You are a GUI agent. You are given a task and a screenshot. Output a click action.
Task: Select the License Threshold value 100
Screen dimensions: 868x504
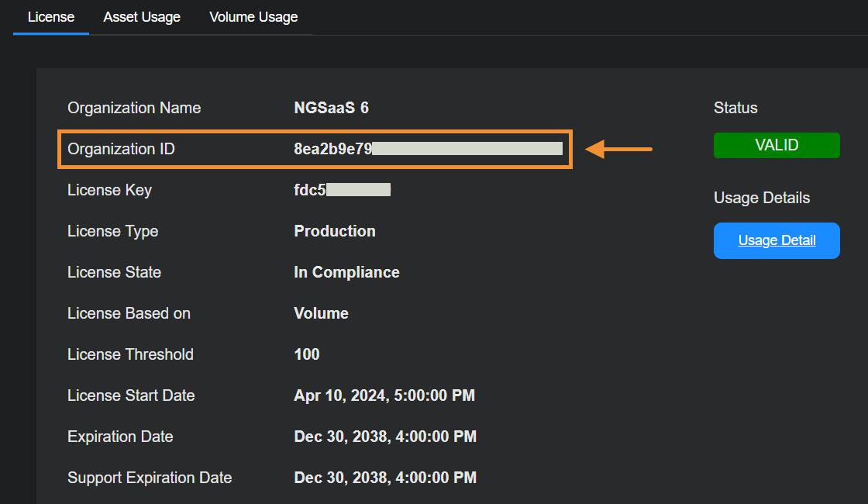[x=307, y=354]
